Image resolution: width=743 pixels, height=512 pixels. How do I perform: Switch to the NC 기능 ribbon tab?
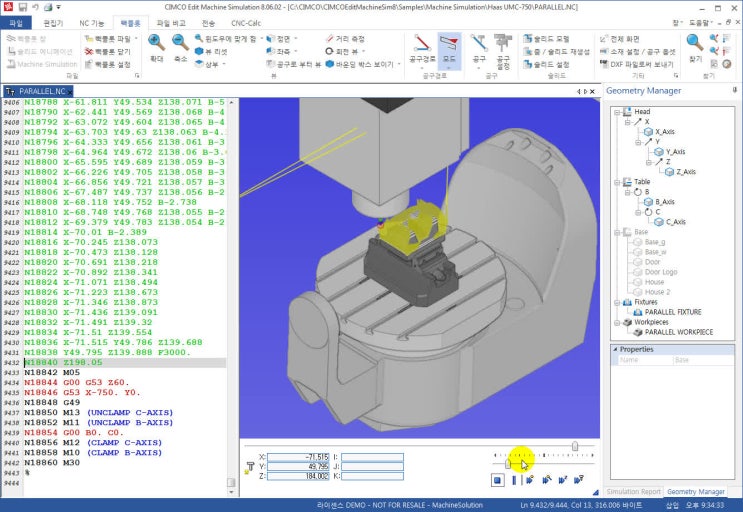point(92,22)
